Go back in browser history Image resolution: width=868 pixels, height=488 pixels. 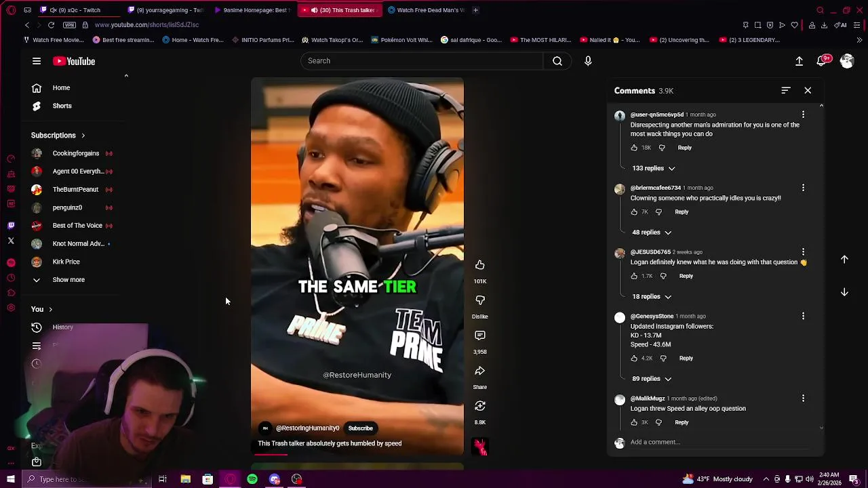pos(27,25)
